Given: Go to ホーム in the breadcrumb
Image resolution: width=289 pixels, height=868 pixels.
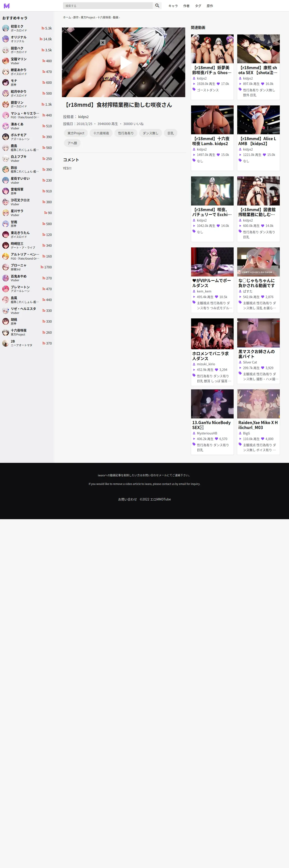Looking at the screenshot, I should click(67, 18).
